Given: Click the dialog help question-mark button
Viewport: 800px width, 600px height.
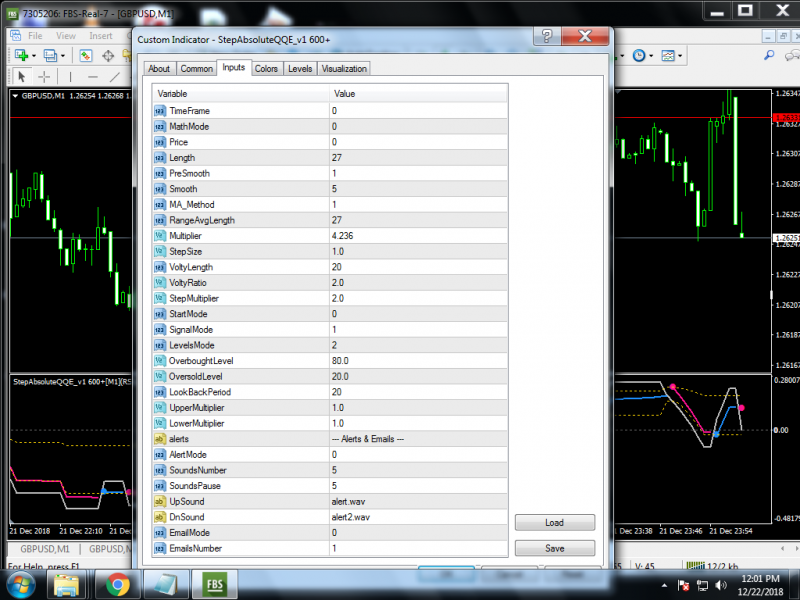Looking at the screenshot, I should click(x=547, y=36).
